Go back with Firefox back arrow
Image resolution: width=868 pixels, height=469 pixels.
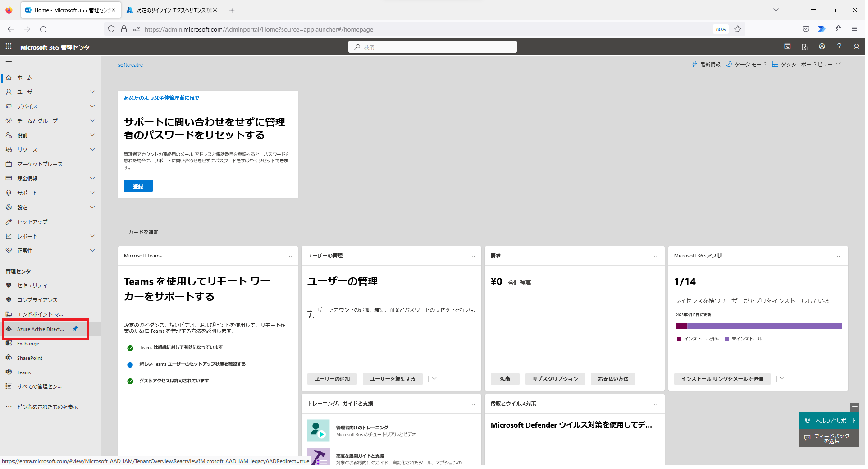[x=11, y=29]
